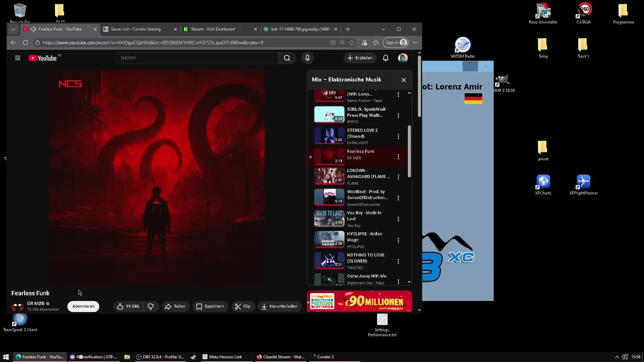
Task: Go back using browser back arrow
Action: (x=14, y=43)
